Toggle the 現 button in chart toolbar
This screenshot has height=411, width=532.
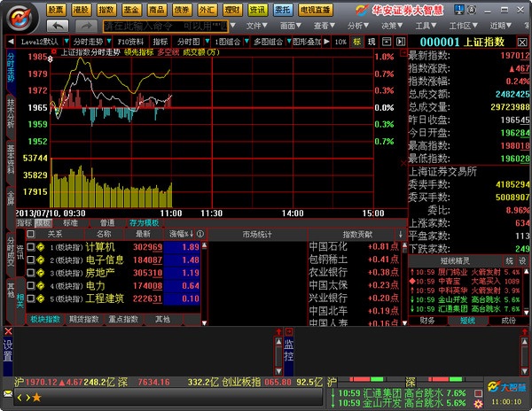372,42
